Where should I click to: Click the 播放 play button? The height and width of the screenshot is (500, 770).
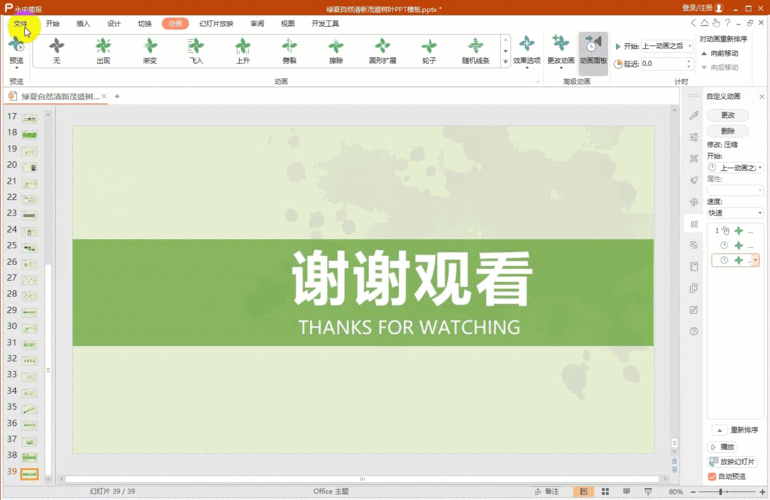pos(723,447)
